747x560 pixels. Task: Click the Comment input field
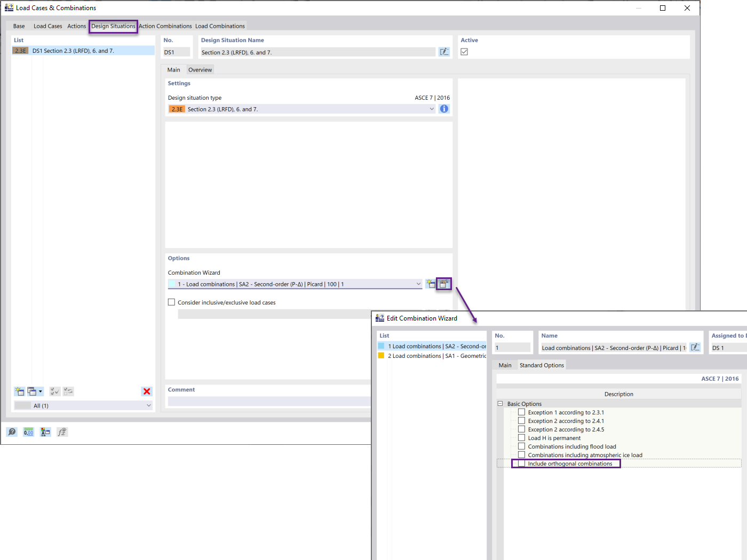(269, 401)
